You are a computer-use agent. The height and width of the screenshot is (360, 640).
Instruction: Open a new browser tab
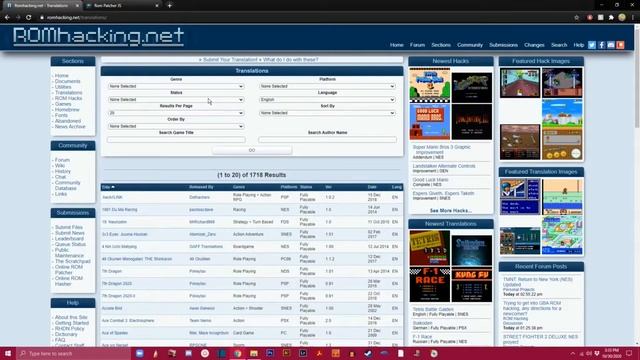coord(169,6)
